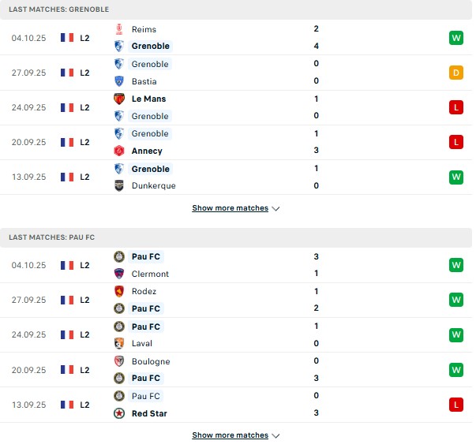Click the red L badge for Le Mans match
476x448 pixels.
tap(455, 107)
